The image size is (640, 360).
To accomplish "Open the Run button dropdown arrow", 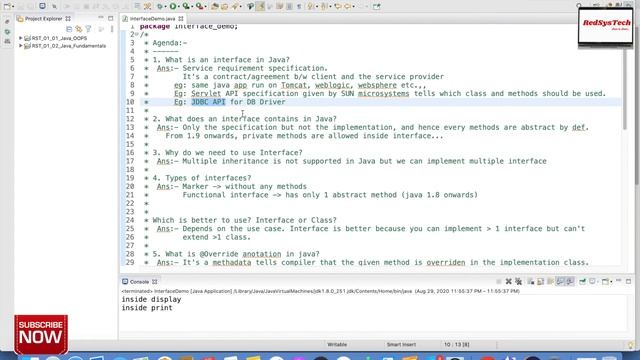I will [178, 7].
